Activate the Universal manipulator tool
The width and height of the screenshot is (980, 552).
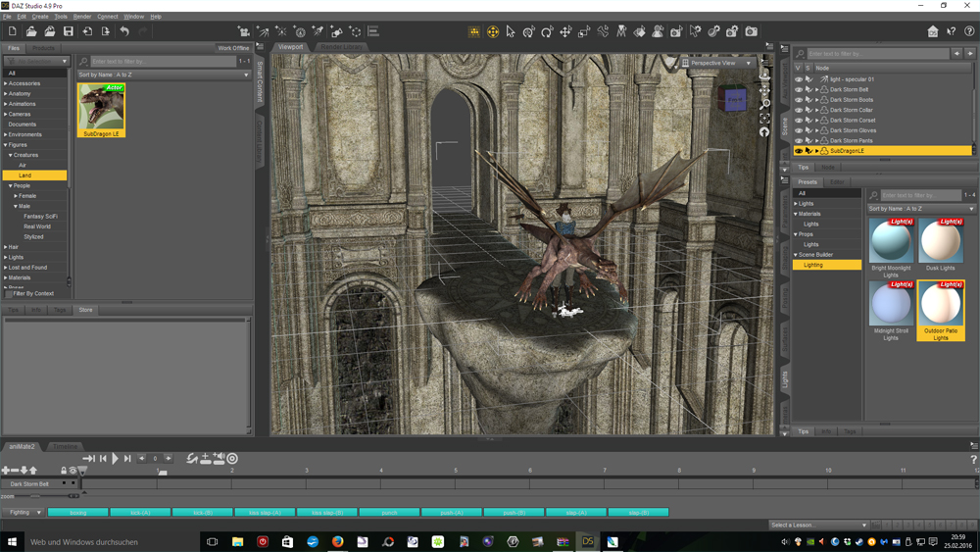click(493, 32)
